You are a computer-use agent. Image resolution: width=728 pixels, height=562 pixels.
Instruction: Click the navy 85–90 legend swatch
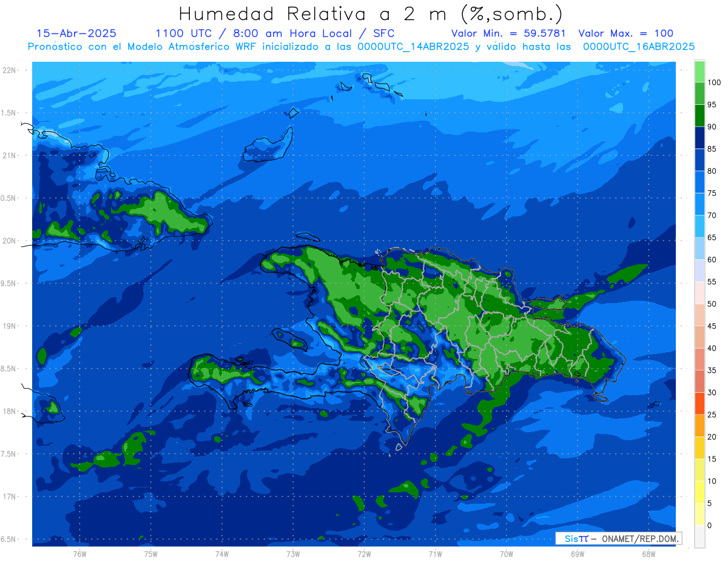point(699,138)
